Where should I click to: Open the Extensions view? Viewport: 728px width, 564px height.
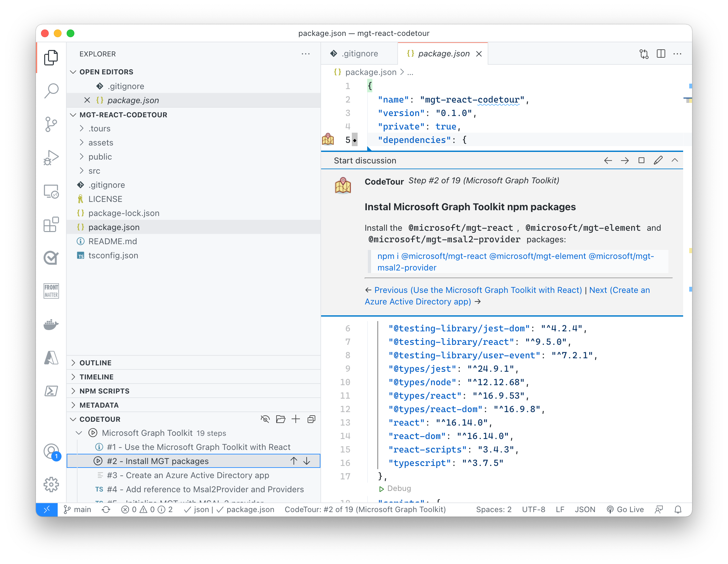pos(51,225)
